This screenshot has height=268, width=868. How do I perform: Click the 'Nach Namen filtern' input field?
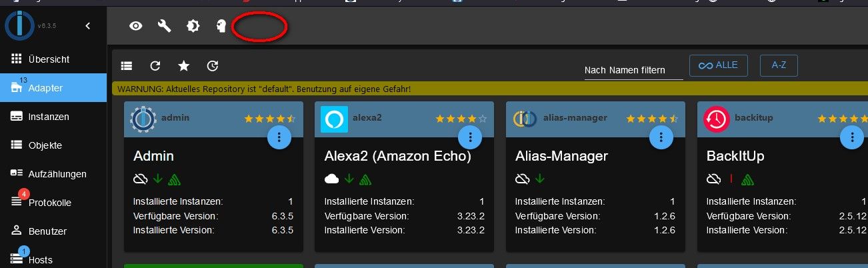click(633, 70)
